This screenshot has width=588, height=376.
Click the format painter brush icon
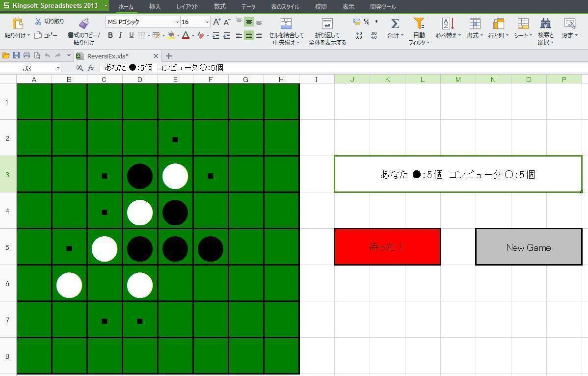[84, 23]
